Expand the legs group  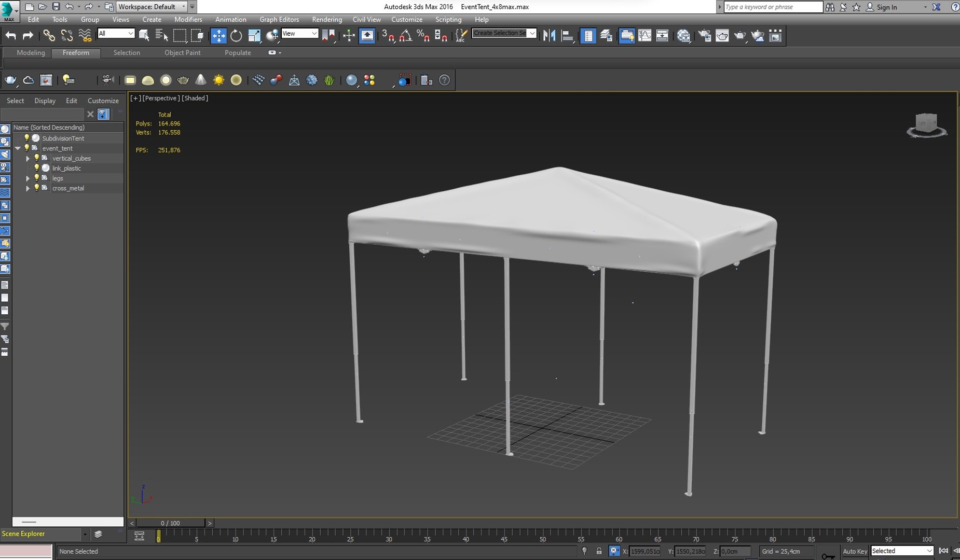pos(28,178)
